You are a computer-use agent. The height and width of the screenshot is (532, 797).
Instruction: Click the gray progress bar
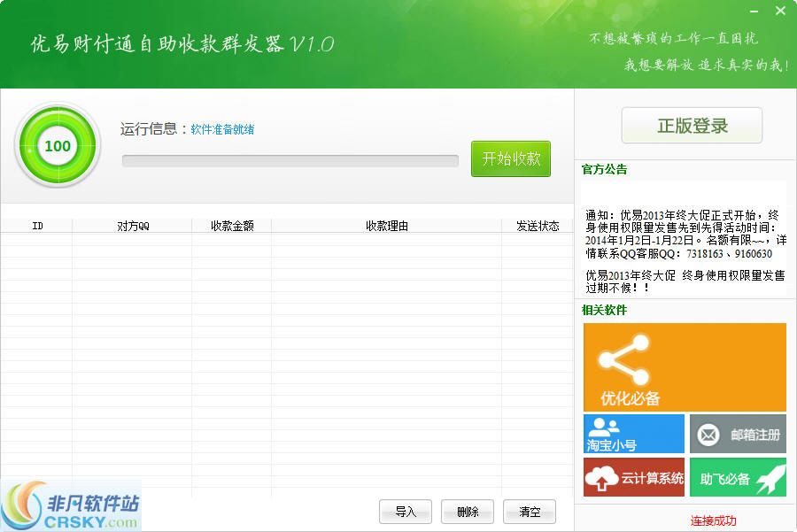tap(290, 161)
